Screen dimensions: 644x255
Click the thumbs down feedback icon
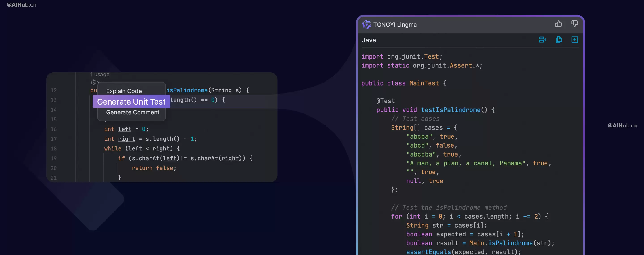tap(574, 24)
